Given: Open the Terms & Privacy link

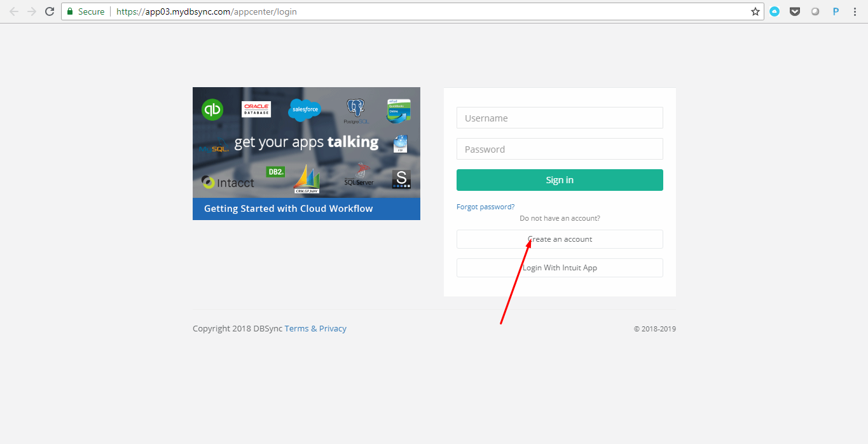Looking at the screenshot, I should point(315,329).
